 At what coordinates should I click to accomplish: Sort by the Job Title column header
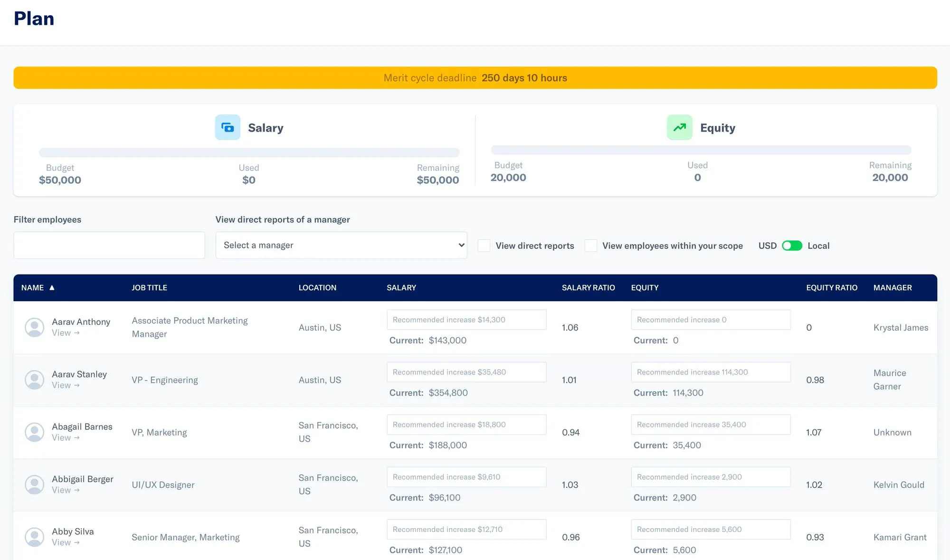tap(149, 287)
